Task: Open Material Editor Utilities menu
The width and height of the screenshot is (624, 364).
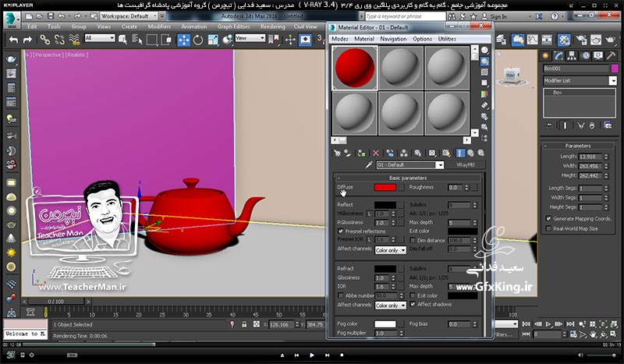Action: [x=447, y=39]
